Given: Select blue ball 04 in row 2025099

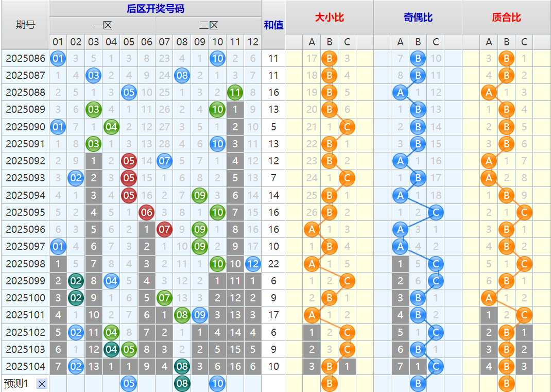Looking at the screenshot, I should (x=111, y=281).
